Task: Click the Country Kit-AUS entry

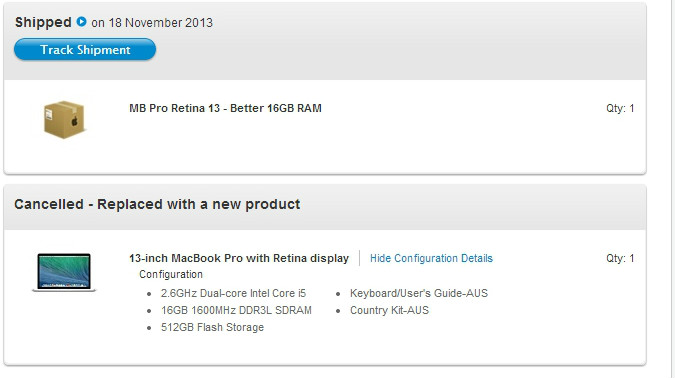Action: click(390, 310)
